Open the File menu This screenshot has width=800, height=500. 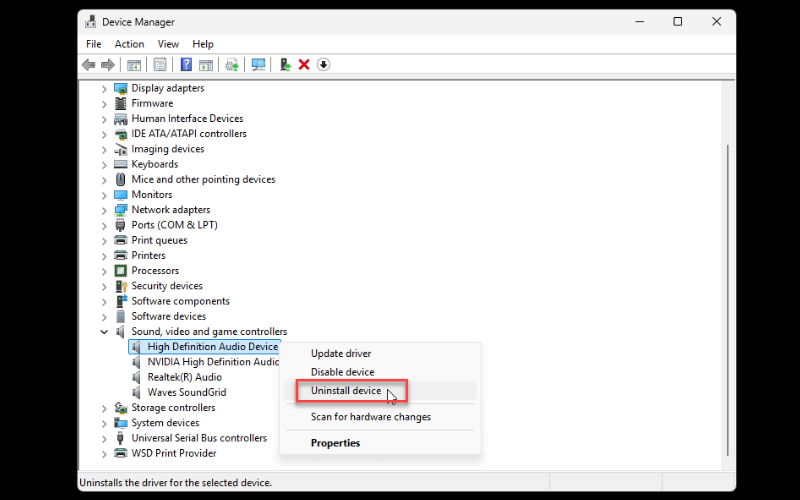pos(93,44)
